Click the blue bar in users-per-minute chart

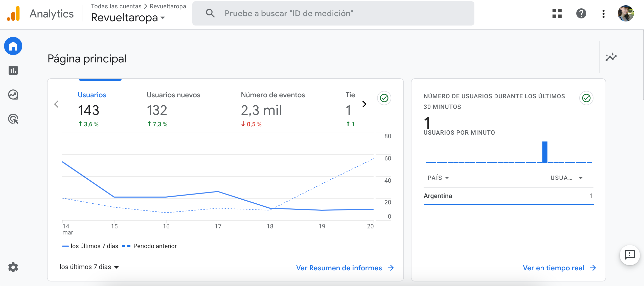[x=545, y=152]
